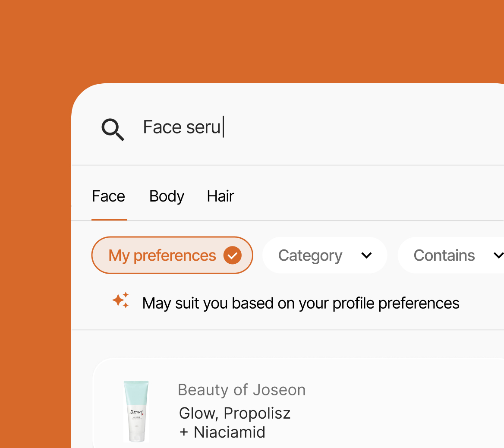Click the sparkle stars recommendation icon
The image size is (504, 448).
click(121, 300)
